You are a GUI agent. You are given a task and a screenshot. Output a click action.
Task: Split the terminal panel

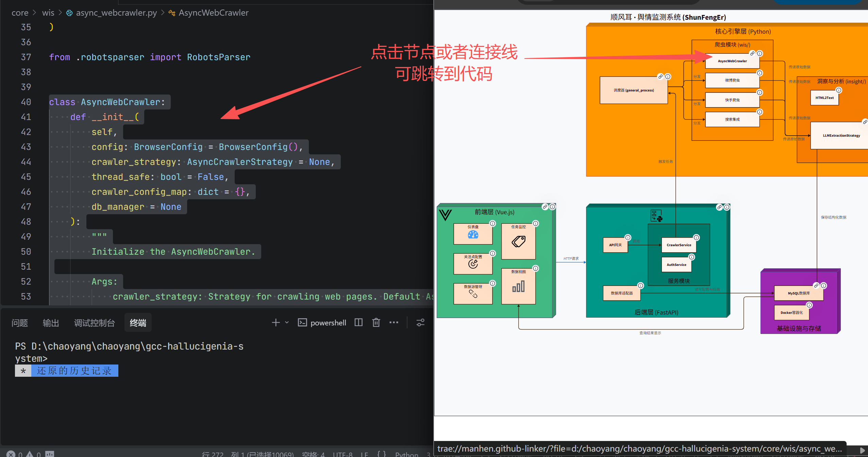click(358, 322)
